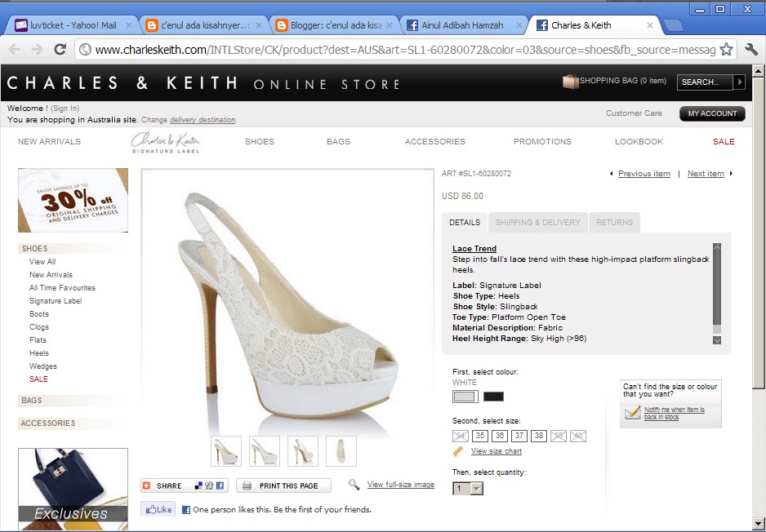Click the orange share plus icon
766x532 pixels.
point(146,485)
